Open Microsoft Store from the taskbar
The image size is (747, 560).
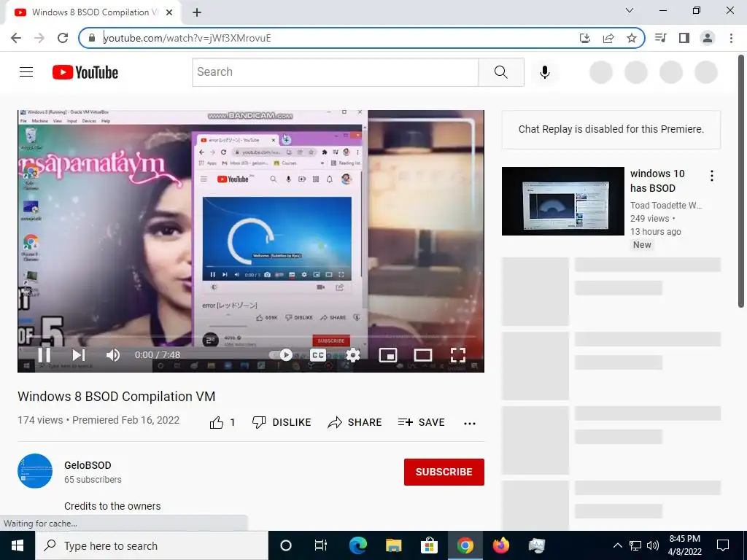[x=429, y=545]
